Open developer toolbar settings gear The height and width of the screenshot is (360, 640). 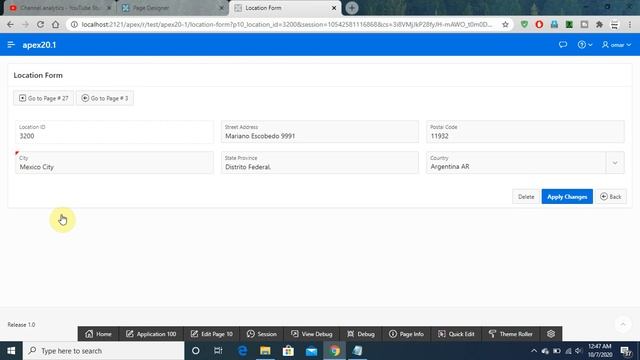click(x=551, y=334)
